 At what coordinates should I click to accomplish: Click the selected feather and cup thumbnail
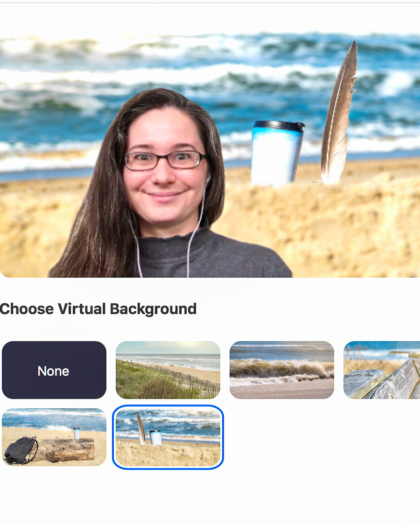[168, 437]
